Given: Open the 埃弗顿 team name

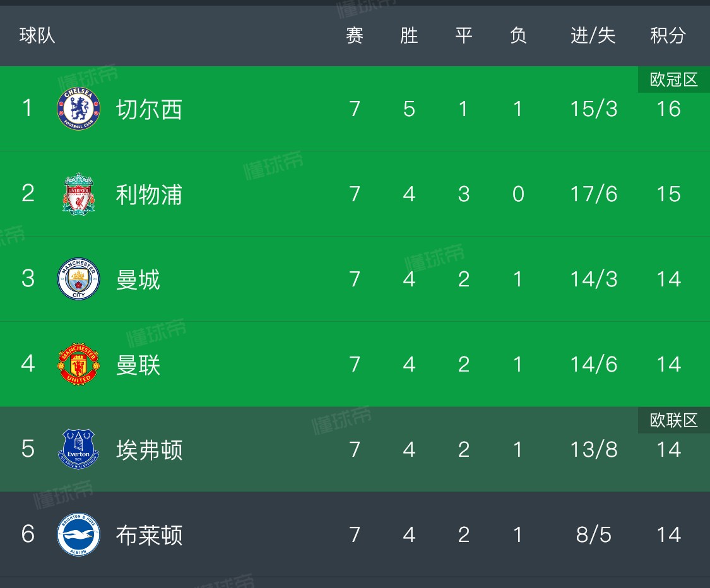Looking at the screenshot, I should pos(149,450).
